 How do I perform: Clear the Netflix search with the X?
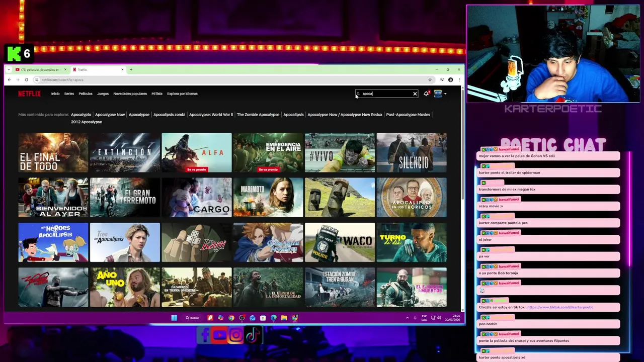coord(415,94)
